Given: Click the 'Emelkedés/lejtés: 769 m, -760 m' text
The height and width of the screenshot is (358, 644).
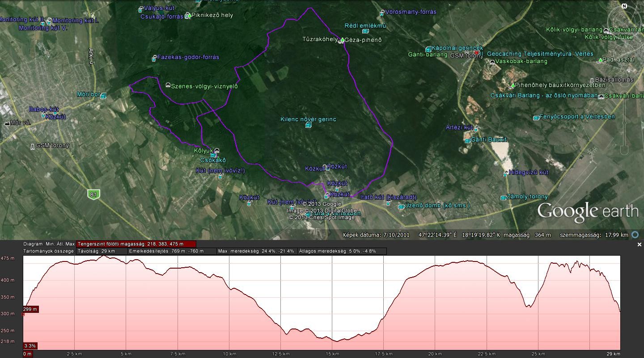Looking at the screenshot, I should (166, 251).
